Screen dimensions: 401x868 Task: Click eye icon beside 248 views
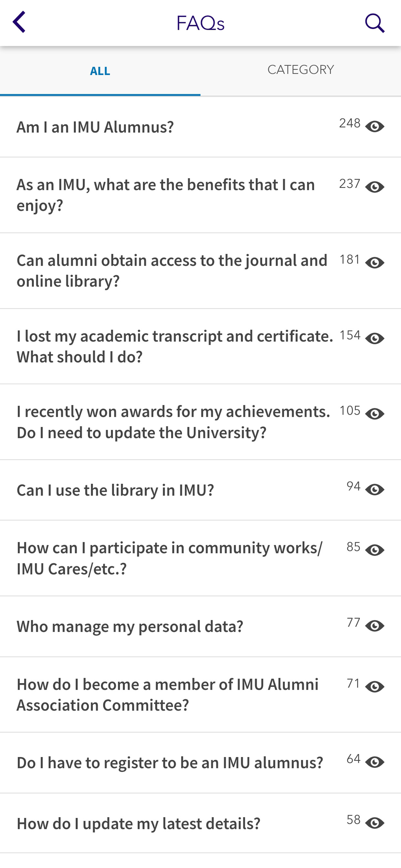pos(375,127)
